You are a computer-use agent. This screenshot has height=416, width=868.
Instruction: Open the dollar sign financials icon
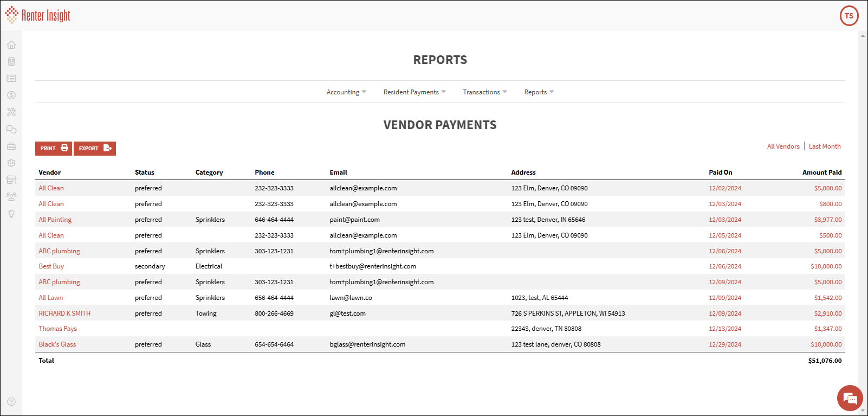11,95
